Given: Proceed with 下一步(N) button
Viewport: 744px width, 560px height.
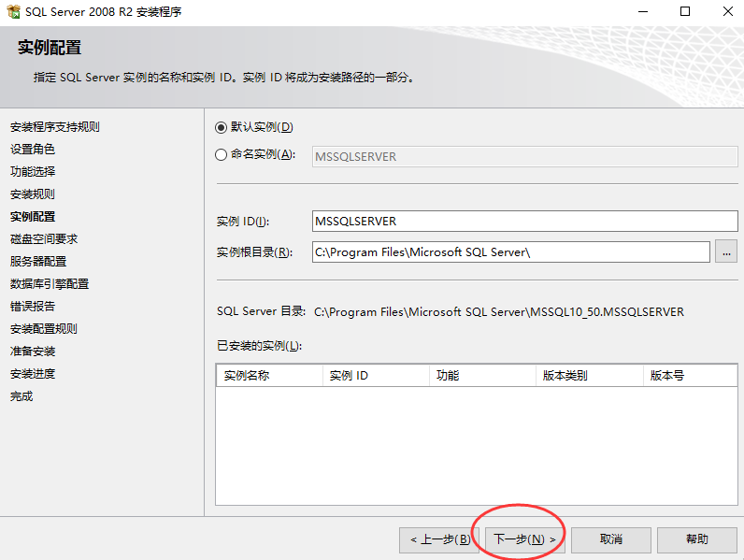Looking at the screenshot, I should (x=524, y=539).
